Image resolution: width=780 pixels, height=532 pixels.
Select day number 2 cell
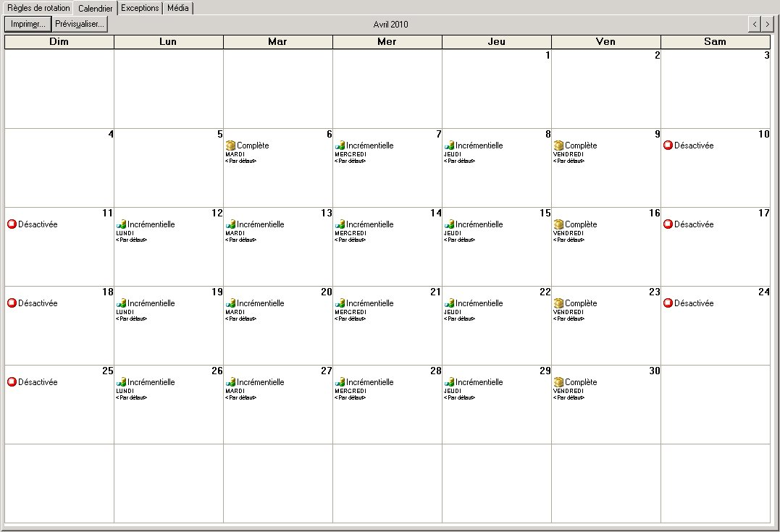click(606, 89)
